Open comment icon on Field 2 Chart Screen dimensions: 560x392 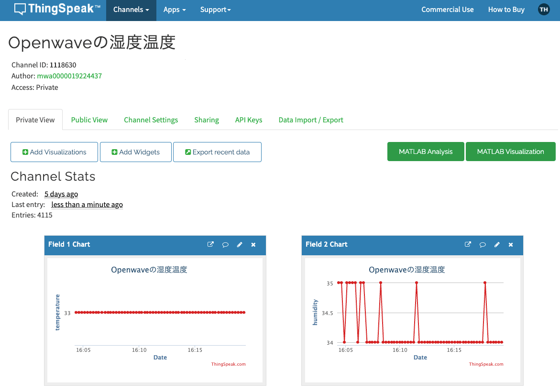tap(483, 245)
